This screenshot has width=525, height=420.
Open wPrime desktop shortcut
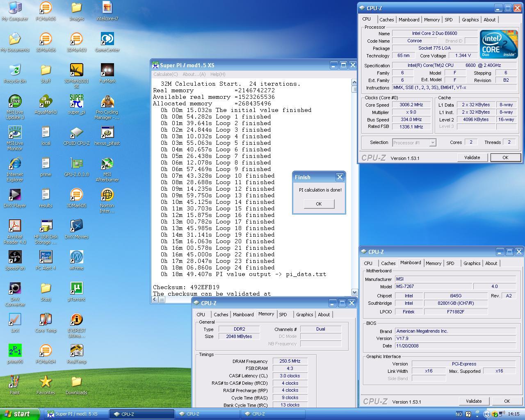pos(76,260)
